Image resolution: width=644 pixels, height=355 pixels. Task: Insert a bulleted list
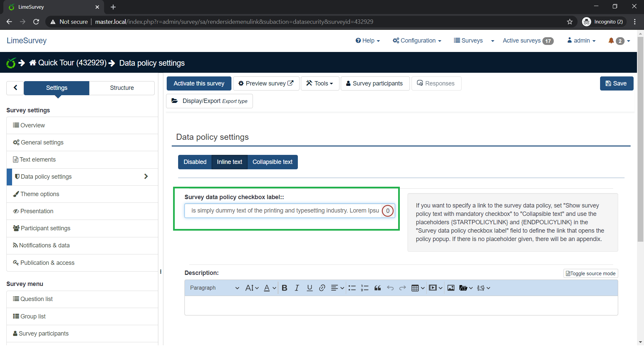pos(352,288)
